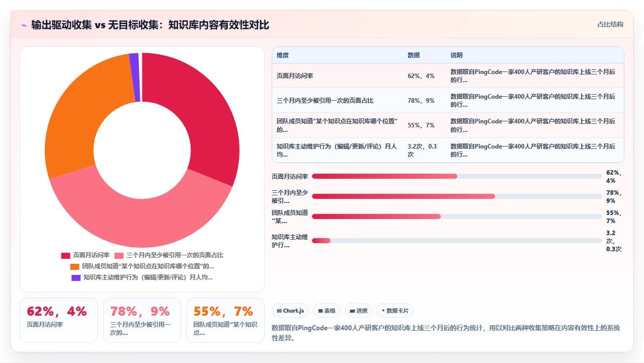Click the 三个月内至少被引 progress bar
This screenshot has height=363, width=644.
point(457,196)
